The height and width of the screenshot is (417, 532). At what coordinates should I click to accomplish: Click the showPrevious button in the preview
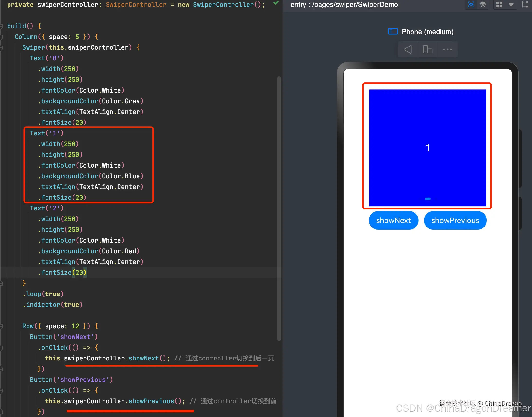(455, 220)
